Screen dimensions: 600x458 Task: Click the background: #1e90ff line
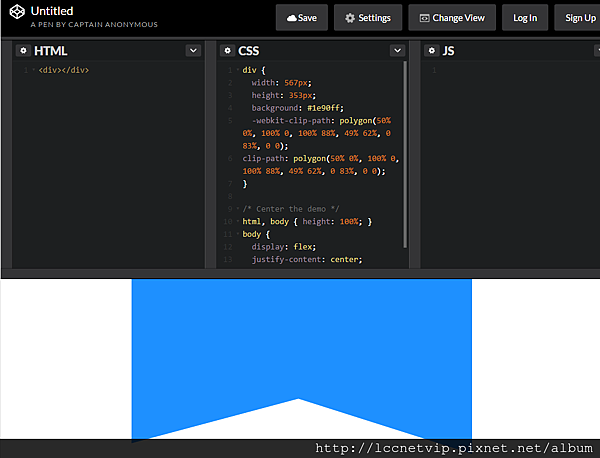point(297,108)
